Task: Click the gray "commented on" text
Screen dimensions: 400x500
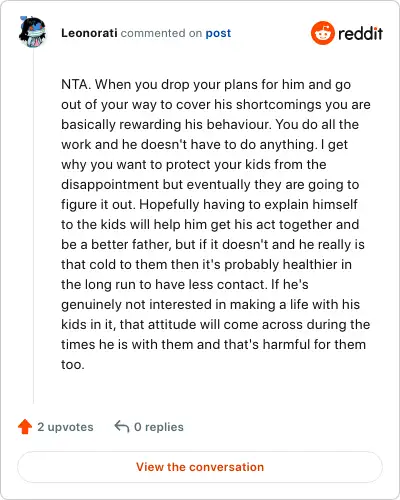Action: pos(161,33)
